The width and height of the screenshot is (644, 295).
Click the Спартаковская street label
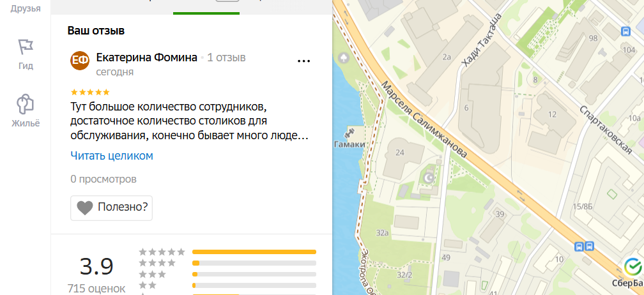click(x=606, y=130)
